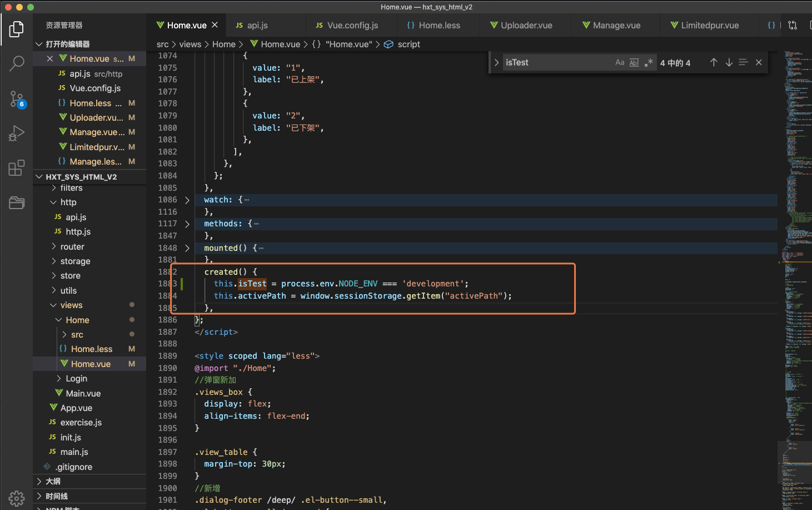Go to previous isTest match
The width and height of the screenshot is (812, 510).
[714, 62]
